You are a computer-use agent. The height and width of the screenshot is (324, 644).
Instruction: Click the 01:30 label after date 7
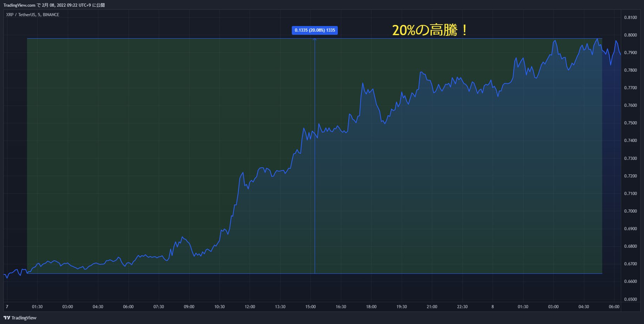tap(37, 307)
